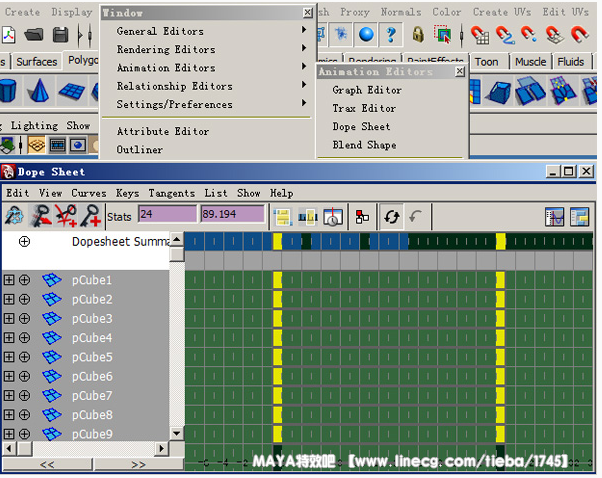Screen dimensions: 602x478
Task: Click the Stats frame value field showing 24
Action: [167, 214]
